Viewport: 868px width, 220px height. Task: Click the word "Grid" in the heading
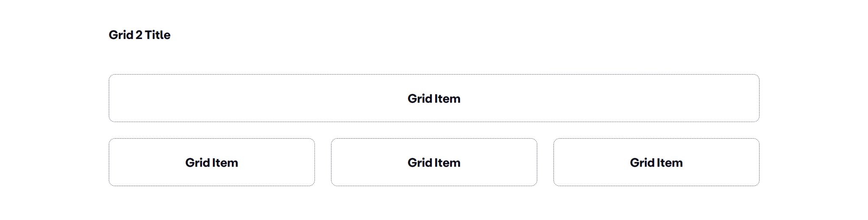(121, 35)
